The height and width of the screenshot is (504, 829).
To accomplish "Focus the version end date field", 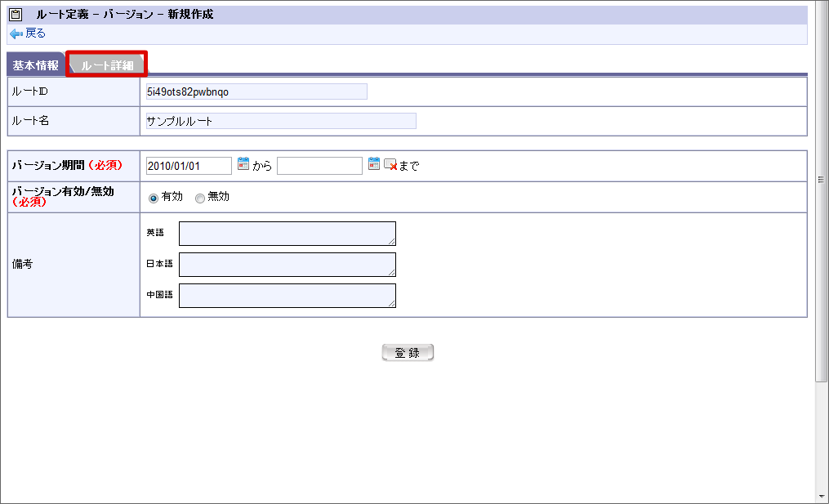I will (x=319, y=166).
